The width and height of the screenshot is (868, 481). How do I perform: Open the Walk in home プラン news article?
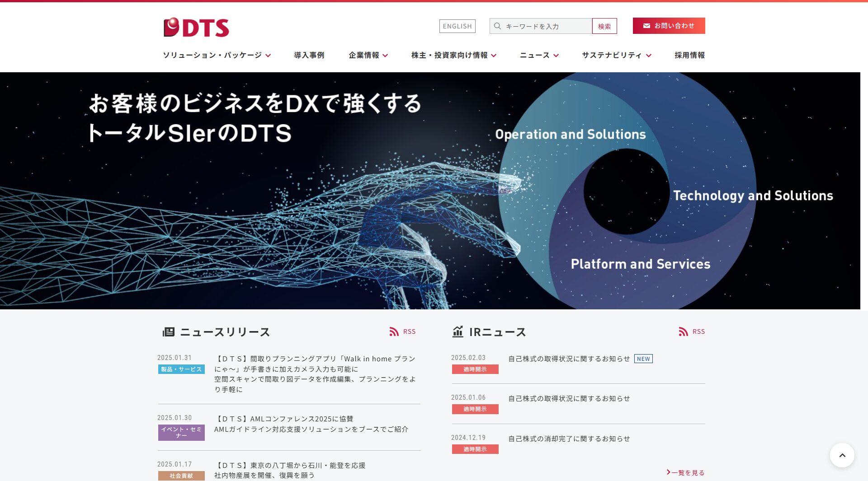pyautogui.click(x=315, y=374)
